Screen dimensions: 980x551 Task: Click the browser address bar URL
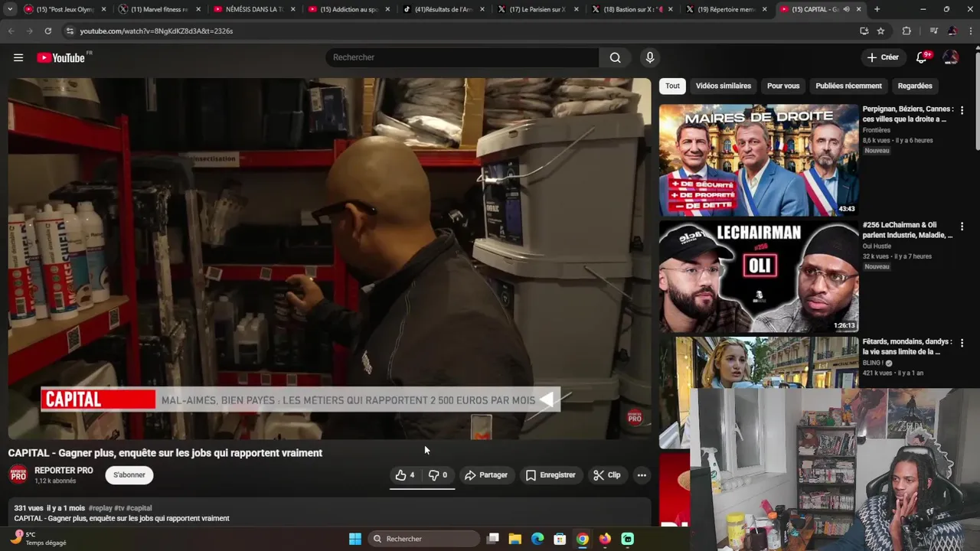tap(156, 31)
